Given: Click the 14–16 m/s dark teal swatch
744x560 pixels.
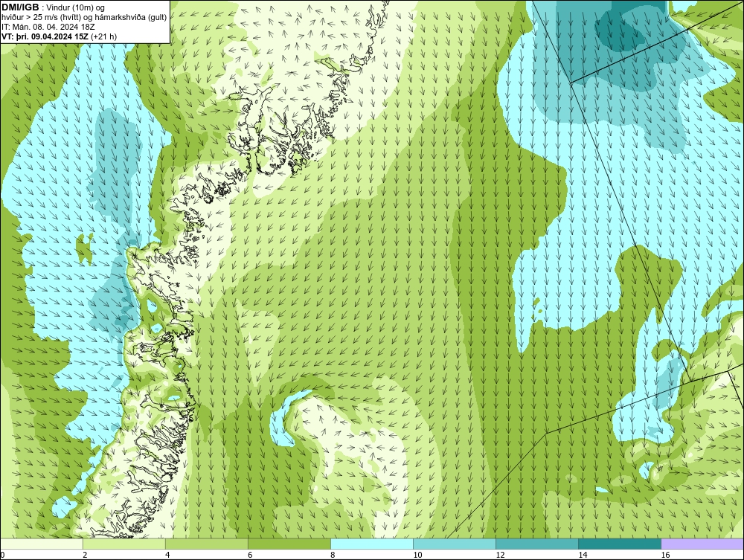Looking at the screenshot, I should click(x=620, y=544).
